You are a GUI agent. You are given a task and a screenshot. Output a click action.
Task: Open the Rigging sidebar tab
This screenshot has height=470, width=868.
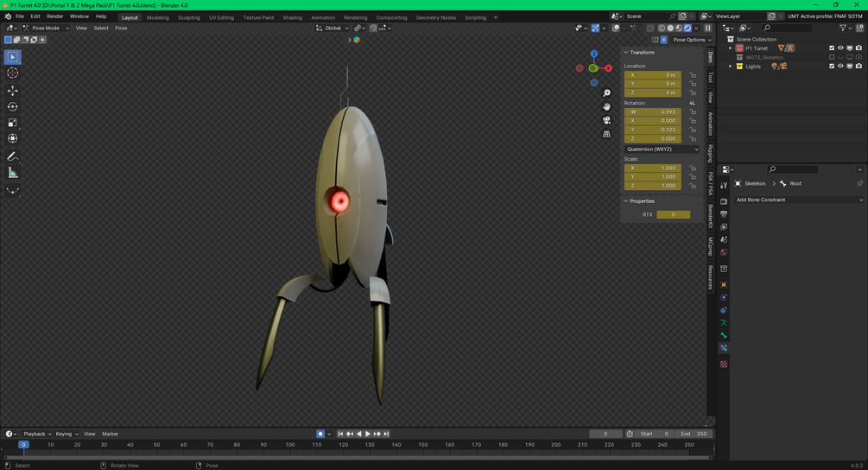click(710, 153)
